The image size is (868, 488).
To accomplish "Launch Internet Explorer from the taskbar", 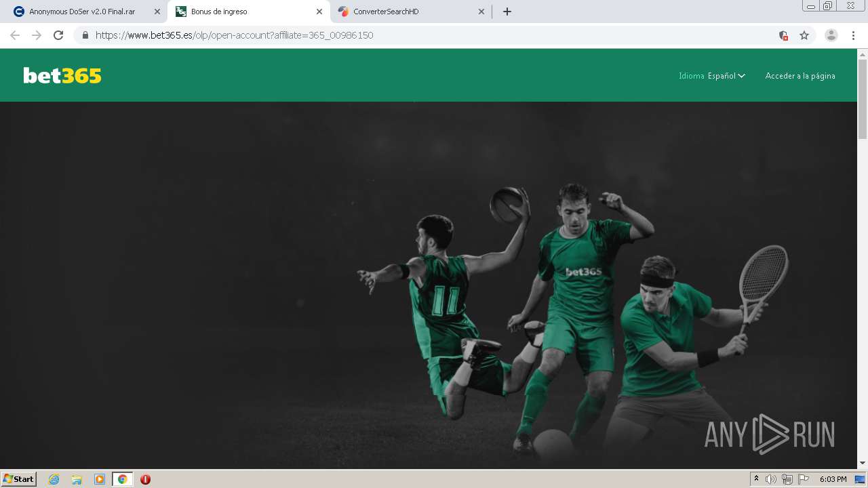I will 54,479.
